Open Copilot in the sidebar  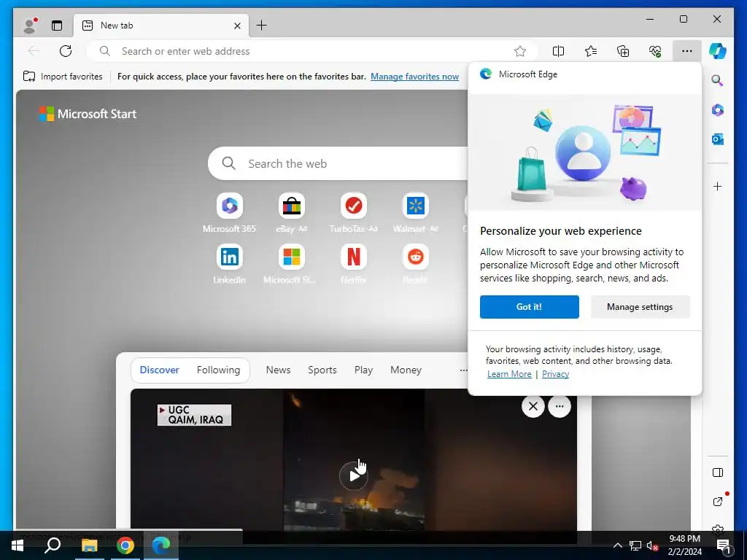(718, 51)
